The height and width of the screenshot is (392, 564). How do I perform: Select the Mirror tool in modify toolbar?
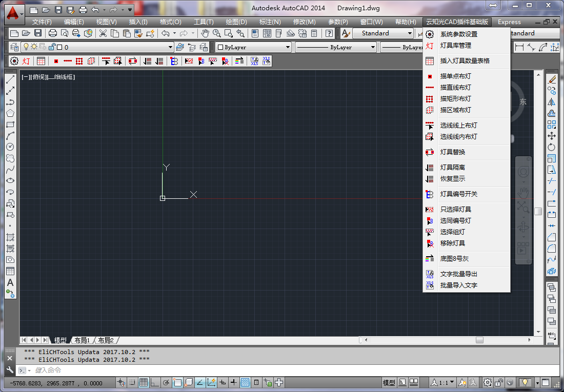551,102
